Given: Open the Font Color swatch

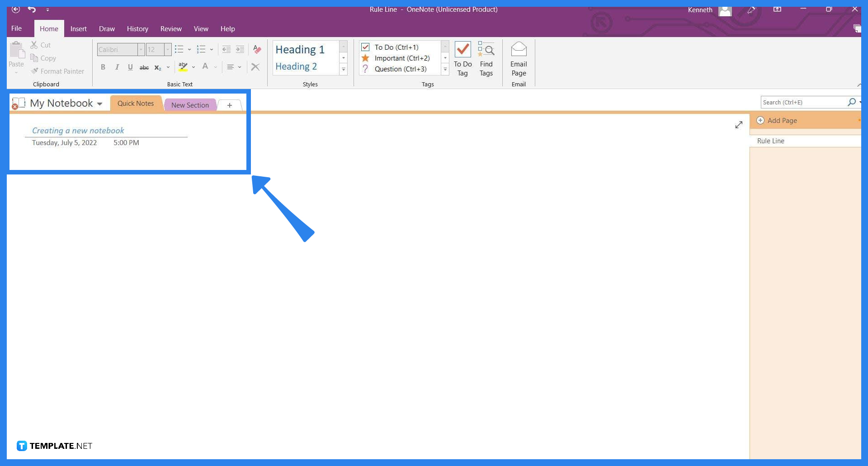Looking at the screenshot, I should click(206, 67).
